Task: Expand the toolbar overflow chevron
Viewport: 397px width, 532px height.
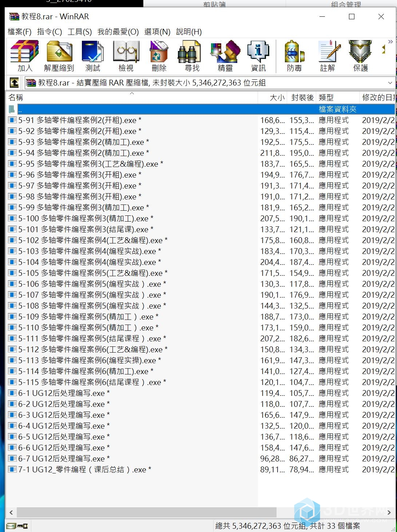Action: tap(390, 41)
